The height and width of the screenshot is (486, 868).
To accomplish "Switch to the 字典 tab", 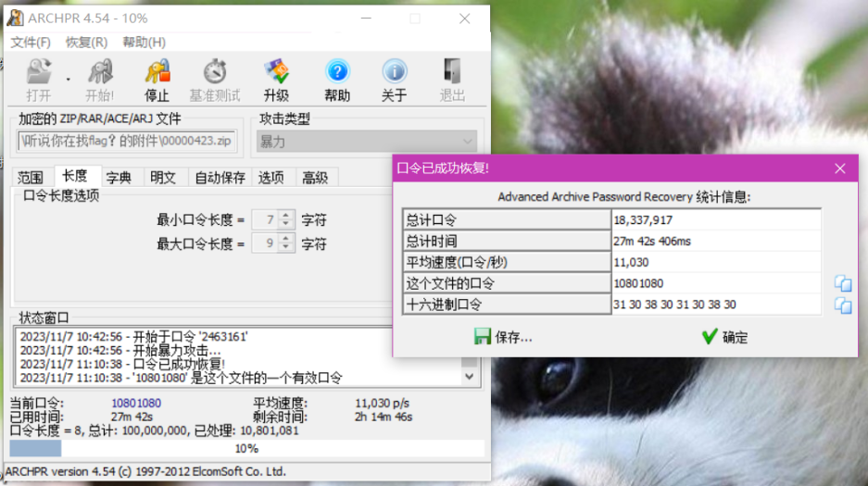I will 119,178.
